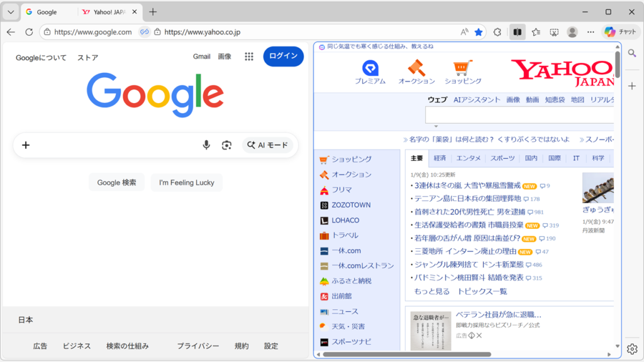
Task: Toggle split screen view in Edge toolbar
Action: point(517,31)
